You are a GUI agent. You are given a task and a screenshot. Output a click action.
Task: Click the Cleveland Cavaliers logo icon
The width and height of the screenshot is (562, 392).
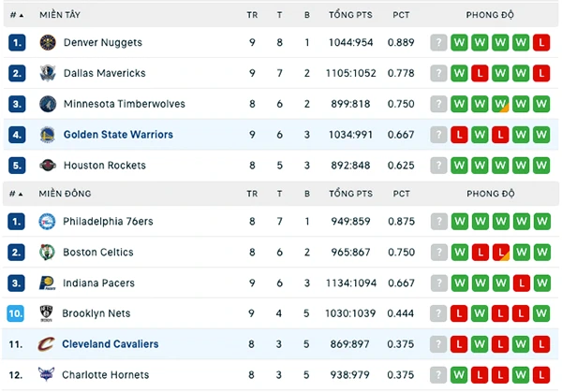pyautogui.click(x=46, y=344)
